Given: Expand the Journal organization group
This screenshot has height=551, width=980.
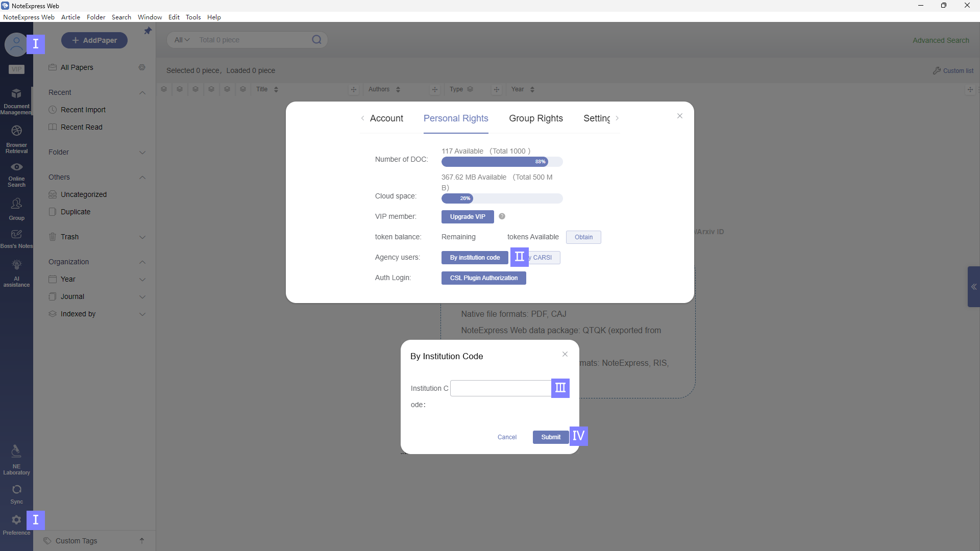Looking at the screenshot, I should 142,297.
